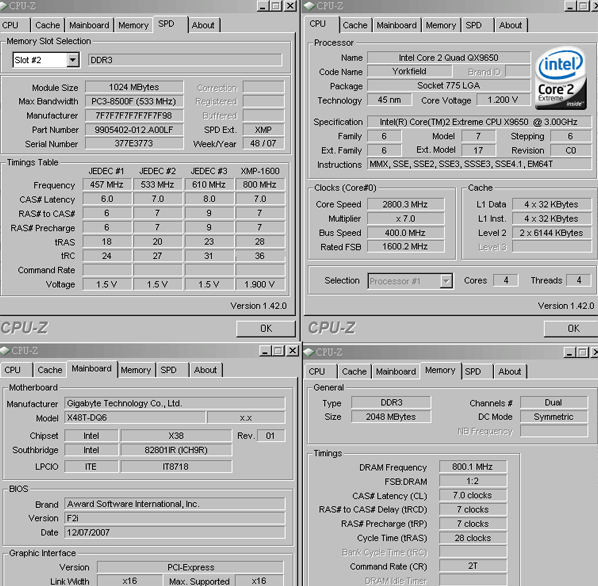The image size is (598, 586).
Task: Click the XMP-1600 voltage 1.900 V cell
Action: 260,284
